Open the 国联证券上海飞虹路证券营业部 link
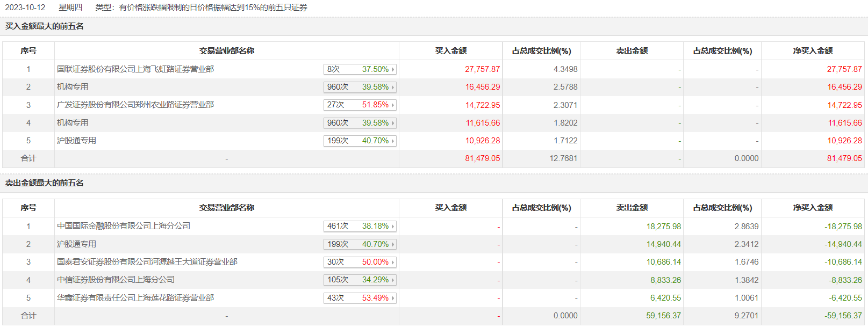 (x=135, y=69)
